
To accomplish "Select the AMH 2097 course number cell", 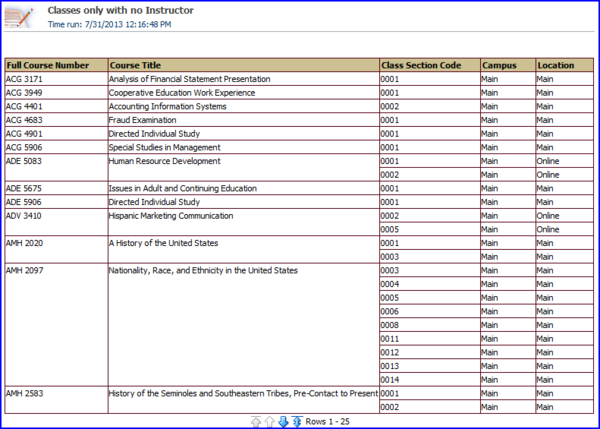I will click(x=56, y=325).
